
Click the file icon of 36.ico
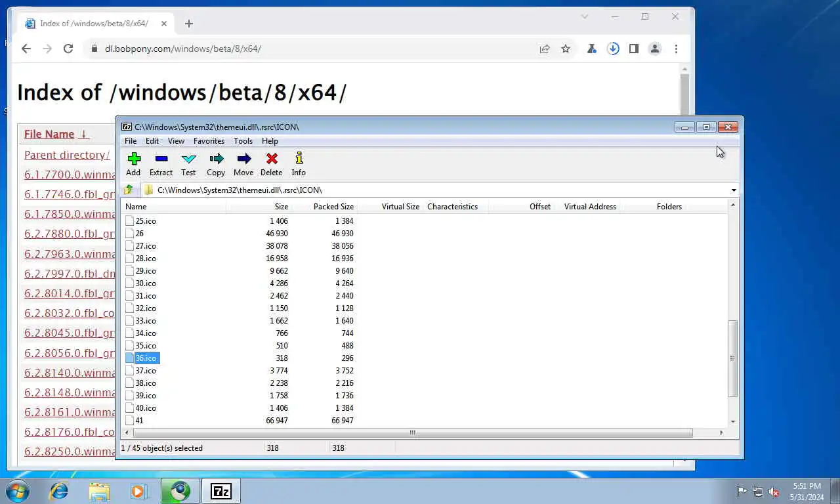tap(129, 358)
